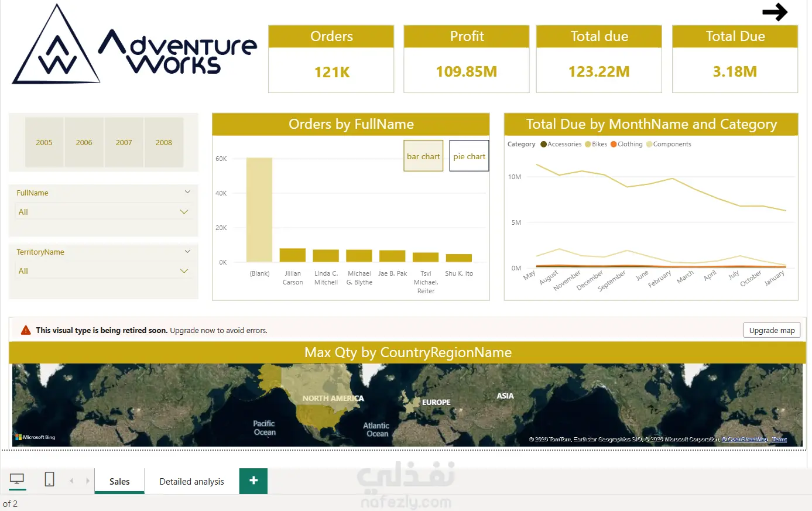Click the Adventure Works logo
812x511 pixels.
pyautogui.click(x=135, y=44)
